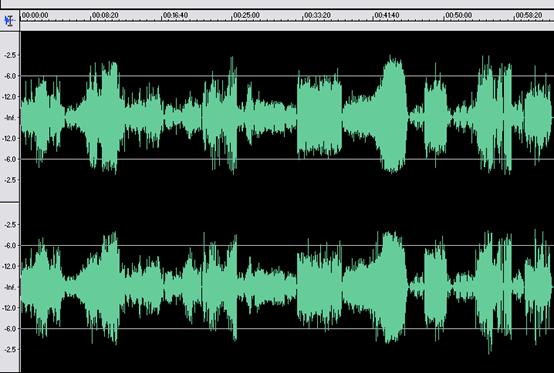The image size is (554, 373).
Task: Click the 00:33:20 label on the time ruler
Action: (x=317, y=15)
